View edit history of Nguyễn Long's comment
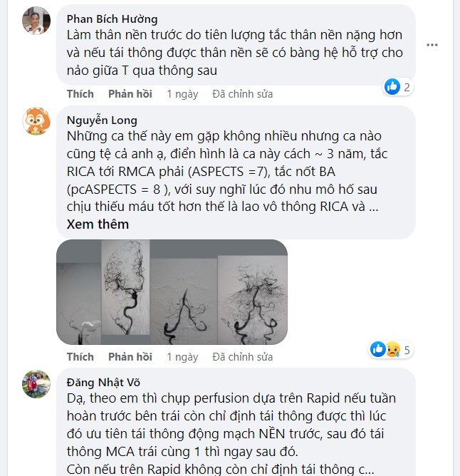Screen dimensions: 460x476 pyautogui.click(x=242, y=356)
